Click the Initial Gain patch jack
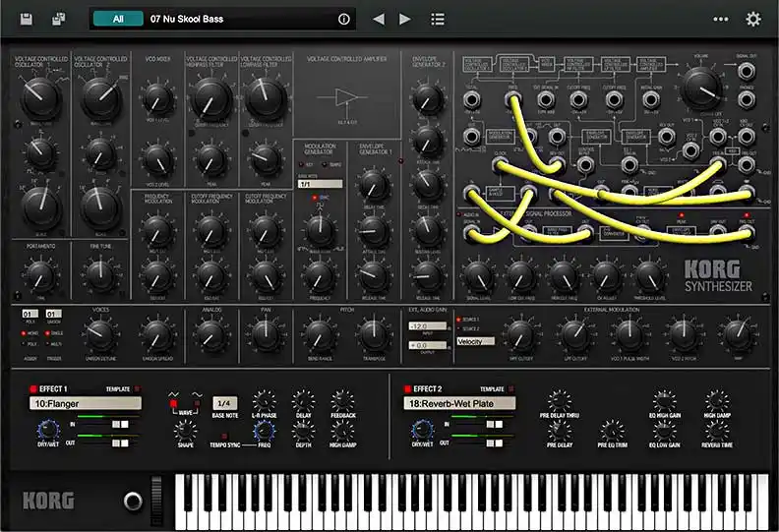 point(651,100)
